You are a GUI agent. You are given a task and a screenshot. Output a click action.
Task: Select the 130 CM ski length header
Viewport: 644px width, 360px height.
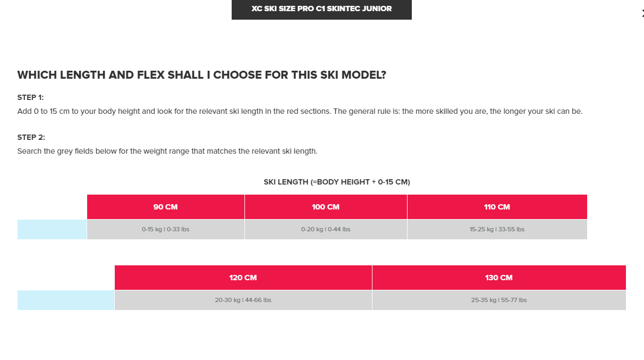click(x=499, y=278)
